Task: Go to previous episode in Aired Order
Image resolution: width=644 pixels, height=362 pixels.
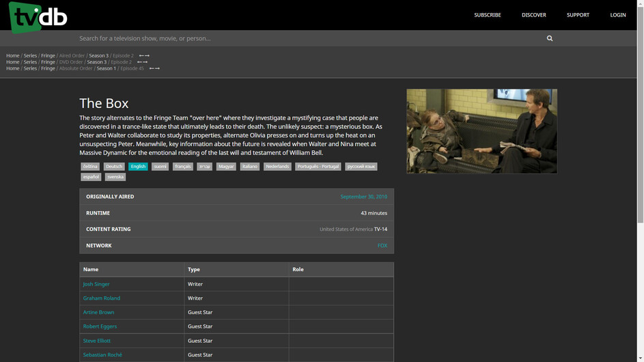Action: click(141, 55)
